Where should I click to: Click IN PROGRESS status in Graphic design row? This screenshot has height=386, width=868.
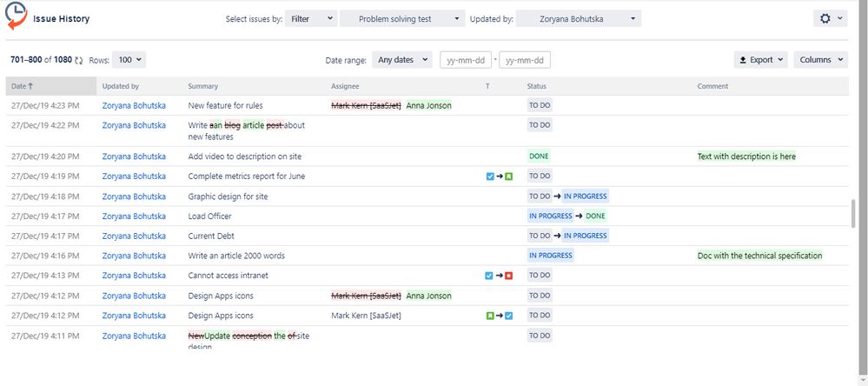(x=585, y=196)
